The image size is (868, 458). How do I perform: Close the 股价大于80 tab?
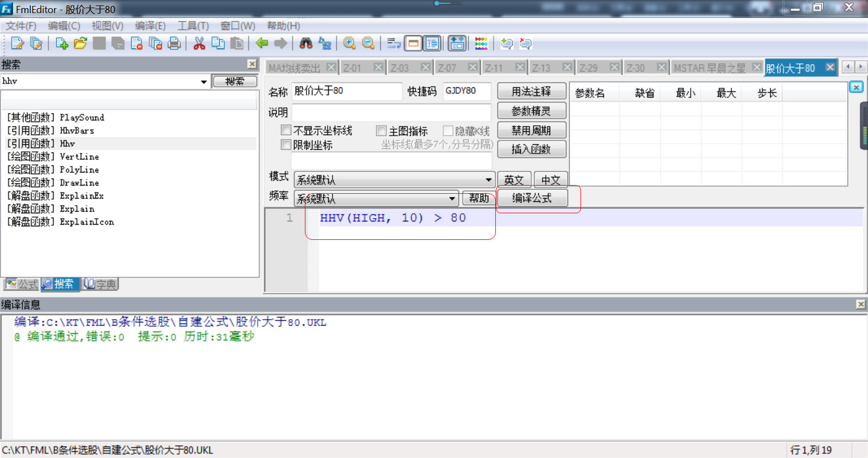(x=829, y=67)
